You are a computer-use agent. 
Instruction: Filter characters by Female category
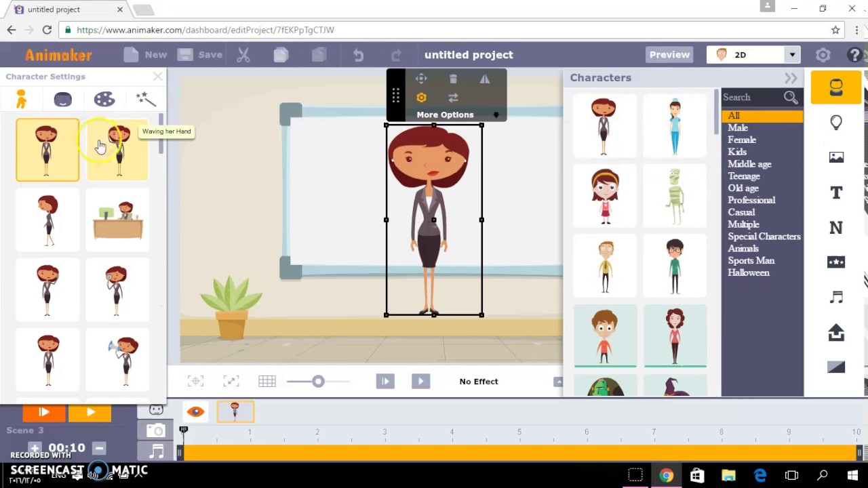pos(742,140)
